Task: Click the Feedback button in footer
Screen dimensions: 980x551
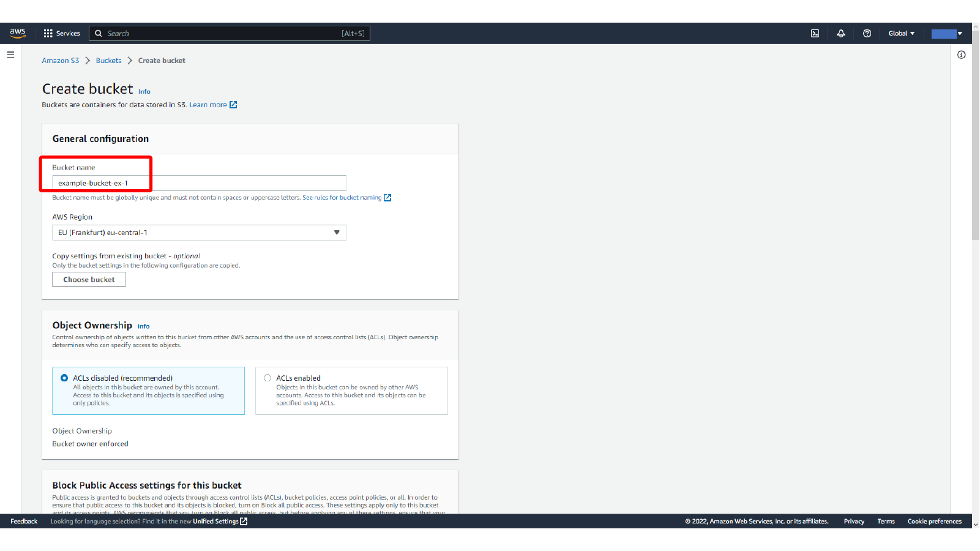Action: coord(24,522)
